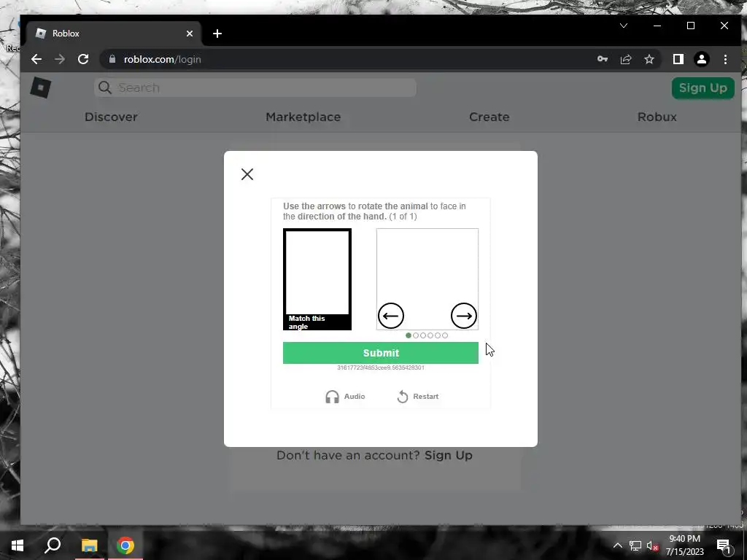This screenshot has height=560, width=747.
Task: Open the Marketplace page
Action: pos(303,117)
